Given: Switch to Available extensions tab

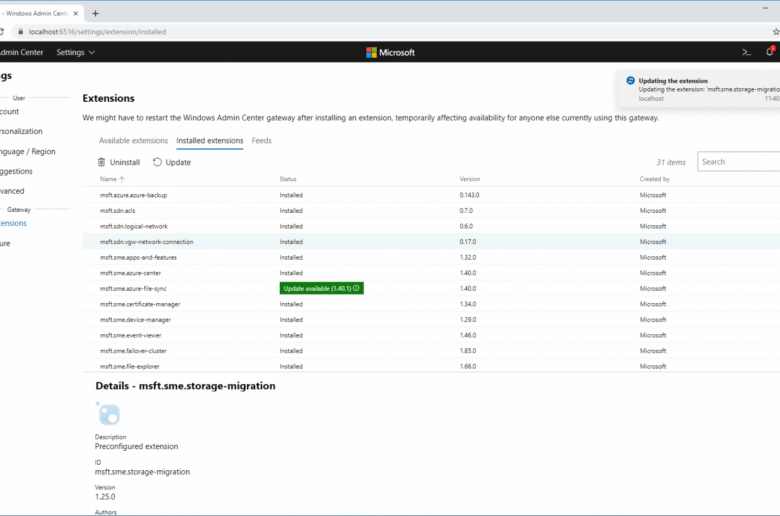Looking at the screenshot, I should (x=133, y=141).
